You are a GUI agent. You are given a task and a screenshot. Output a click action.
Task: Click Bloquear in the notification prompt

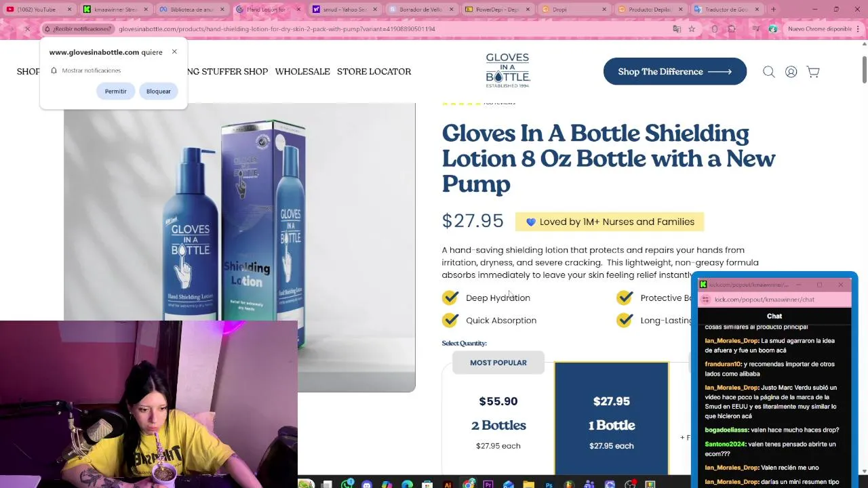(x=159, y=91)
